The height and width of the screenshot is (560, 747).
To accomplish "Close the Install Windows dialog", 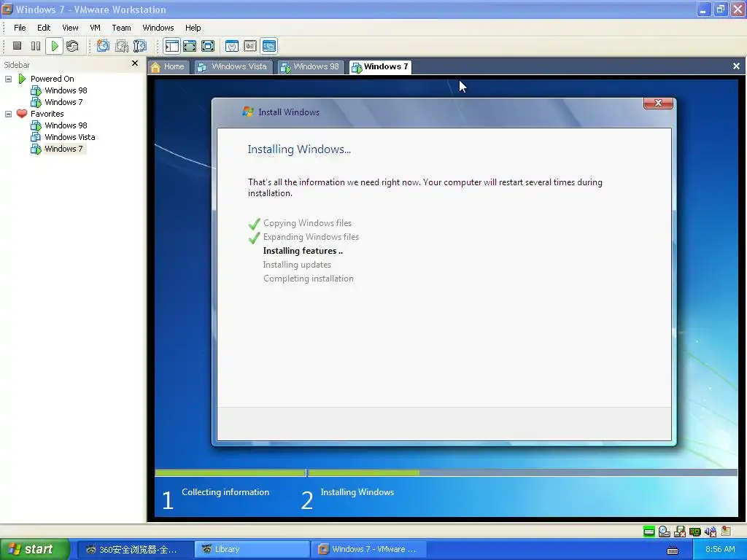I will [x=658, y=103].
